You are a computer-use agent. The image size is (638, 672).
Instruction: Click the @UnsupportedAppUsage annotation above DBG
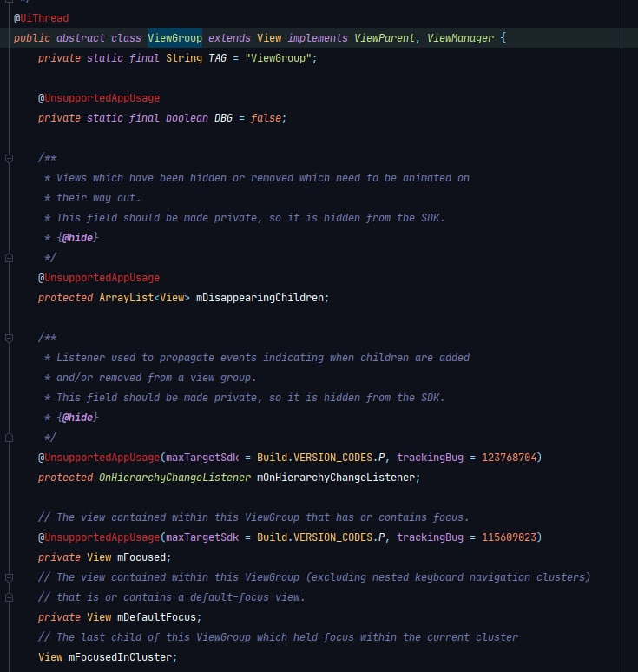(x=99, y=98)
